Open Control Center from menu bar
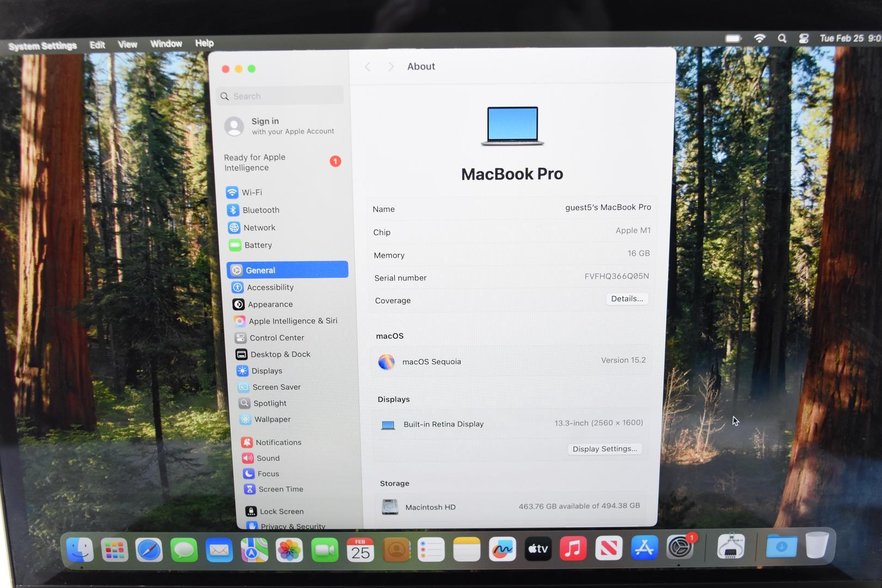Screen dimensions: 882x588 click(804, 39)
